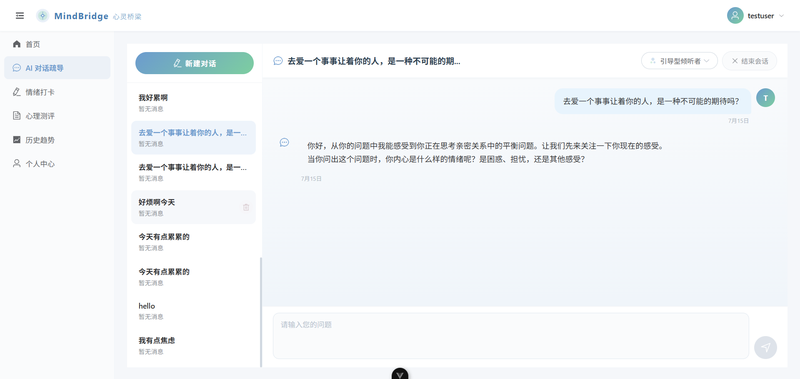Click the document icon beside 心理测评
Image resolution: width=800 pixels, height=379 pixels.
point(17,116)
